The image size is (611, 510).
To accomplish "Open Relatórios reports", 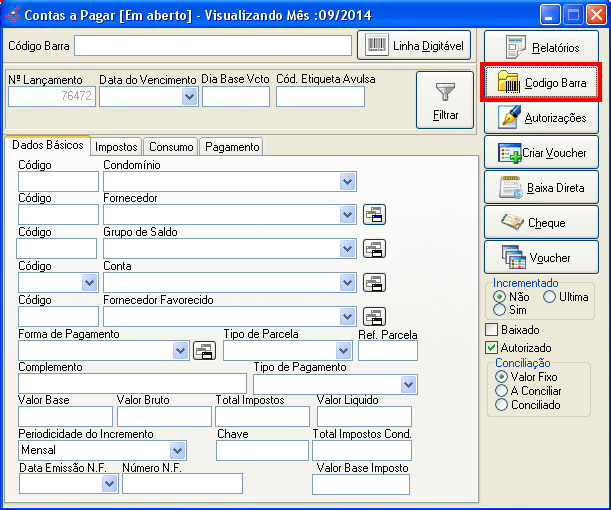I will pos(541,47).
